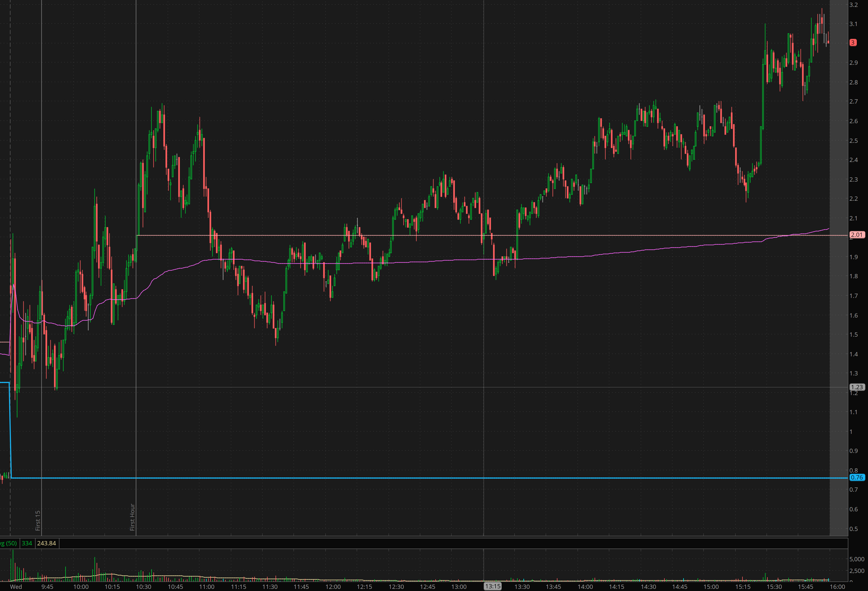This screenshot has width=868, height=591.
Task: Click the 0.5 price axis label
Action: 853,529
